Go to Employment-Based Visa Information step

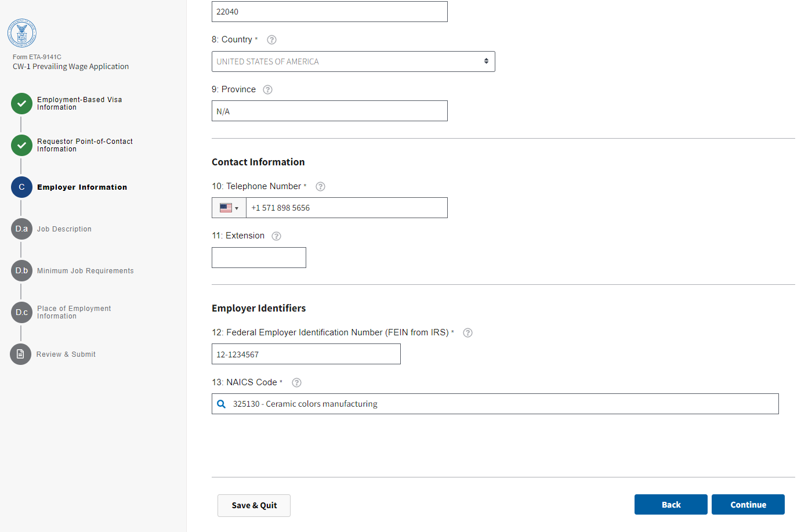coord(79,103)
